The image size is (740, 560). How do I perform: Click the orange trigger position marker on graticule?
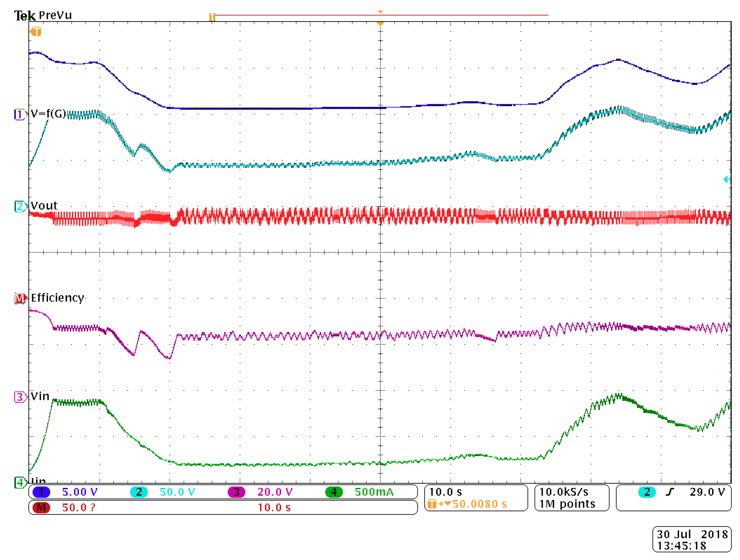380,23
